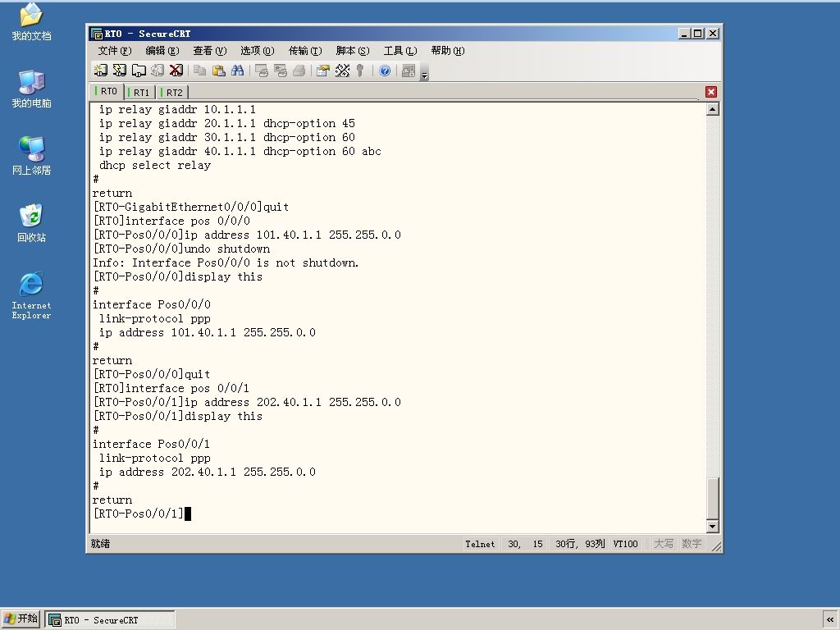Screen dimensions: 840x630
Task: Open the 工具(L) menu
Action: point(400,50)
